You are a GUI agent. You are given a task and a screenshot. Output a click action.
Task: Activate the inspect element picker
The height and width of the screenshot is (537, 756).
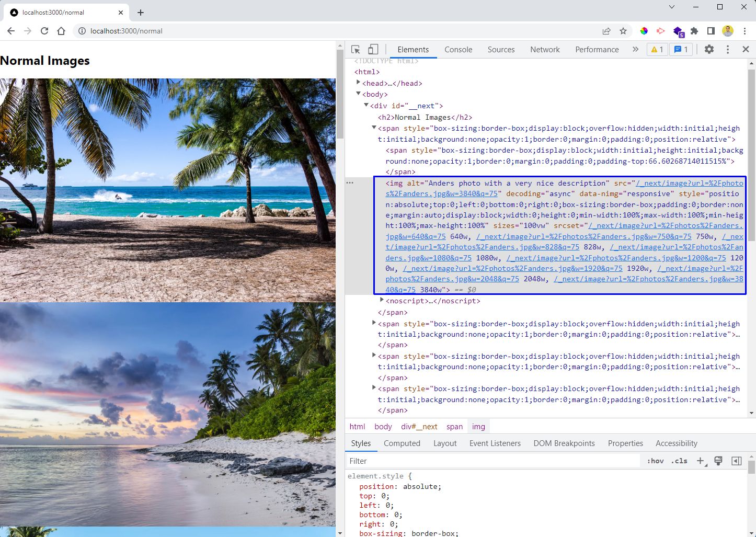click(x=356, y=49)
